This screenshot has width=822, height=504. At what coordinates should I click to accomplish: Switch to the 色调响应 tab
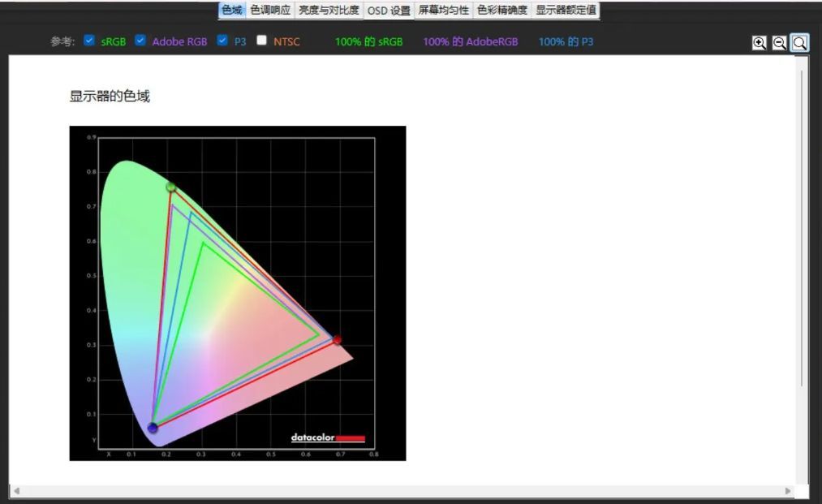pos(270,11)
